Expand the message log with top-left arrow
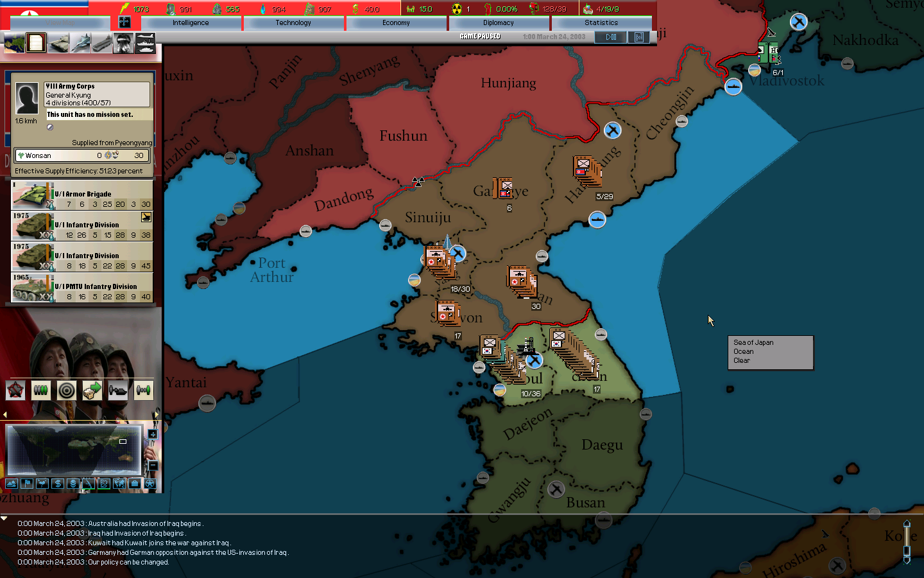The width and height of the screenshot is (924, 578). coord(4,518)
